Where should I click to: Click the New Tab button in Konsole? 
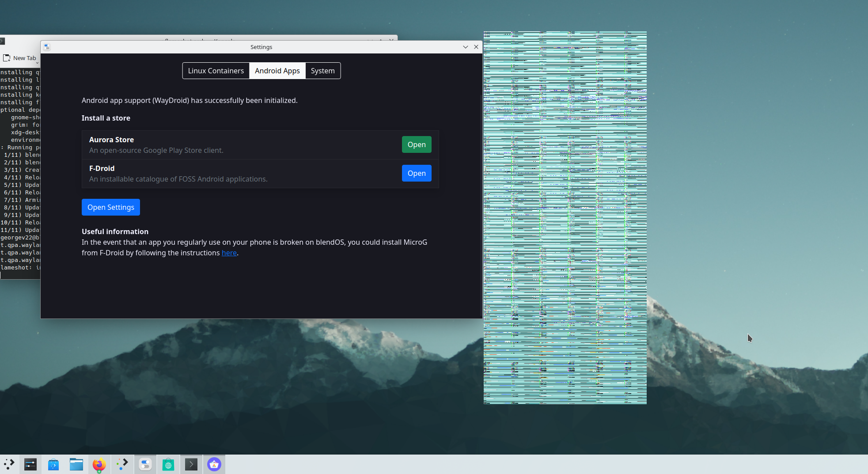(x=20, y=58)
